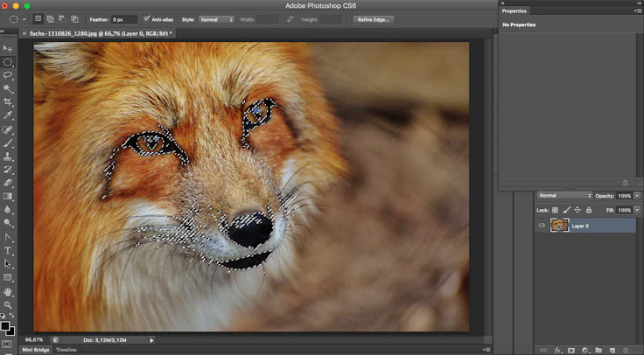Select the Brush tool

[7, 143]
